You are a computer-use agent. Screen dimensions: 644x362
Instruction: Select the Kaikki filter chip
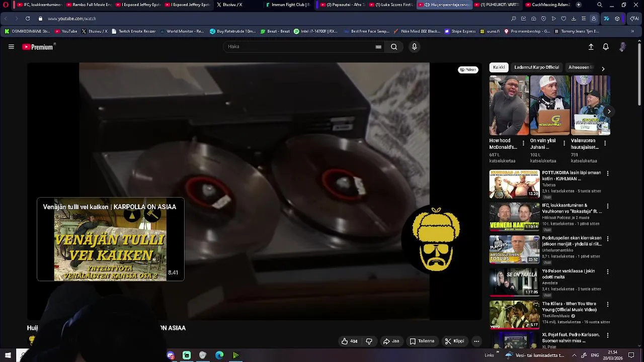499,67
